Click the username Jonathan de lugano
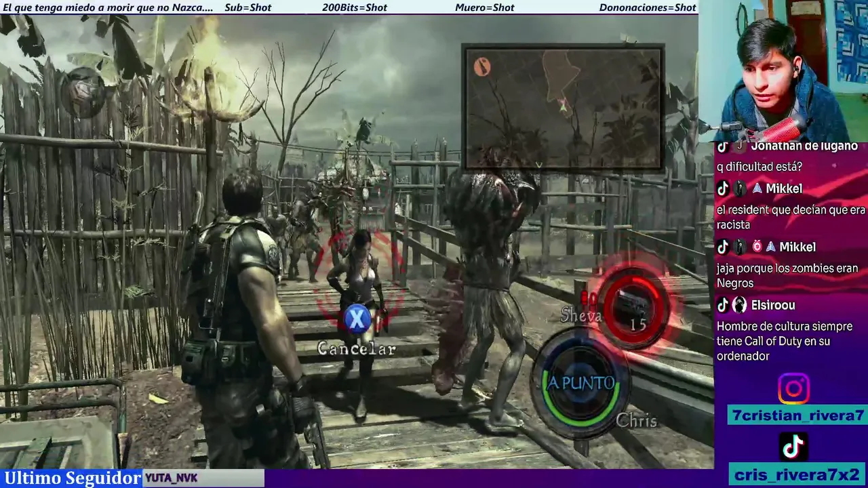 coord(804,146)
